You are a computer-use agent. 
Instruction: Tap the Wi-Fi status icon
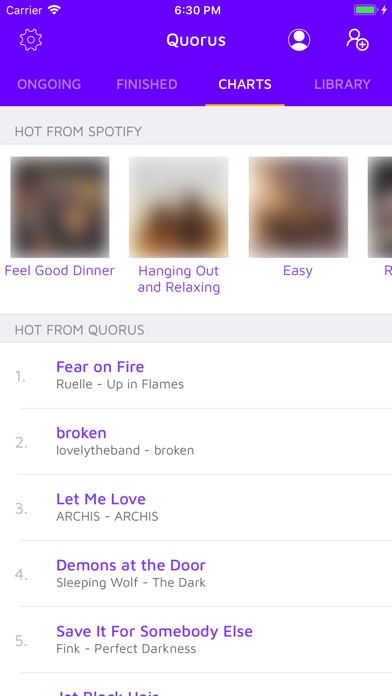(x=54, y=10)
